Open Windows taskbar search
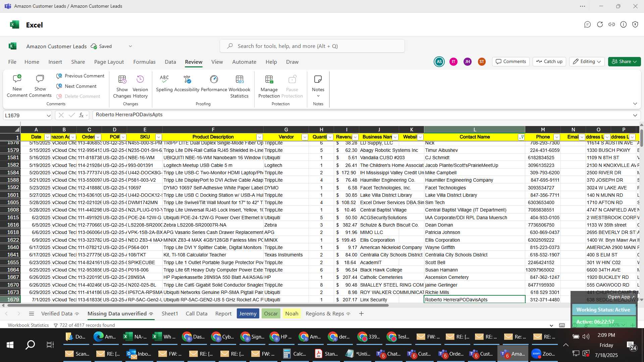Viewport: 644px width, 362px height. pyautogui.click(x=30, y=345)
